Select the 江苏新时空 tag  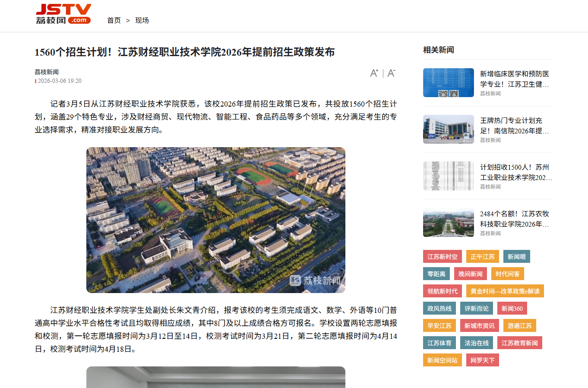coord(443,257)
